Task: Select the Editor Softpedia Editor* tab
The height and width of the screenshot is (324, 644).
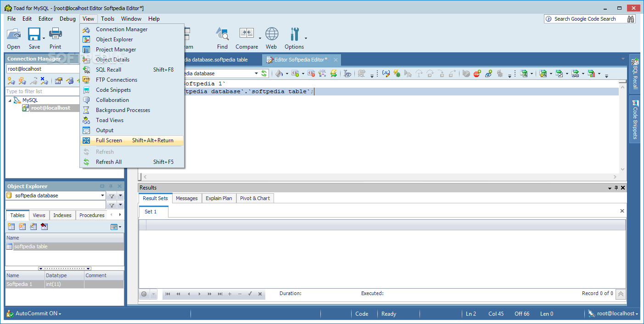Action: (x=301, y=60)
